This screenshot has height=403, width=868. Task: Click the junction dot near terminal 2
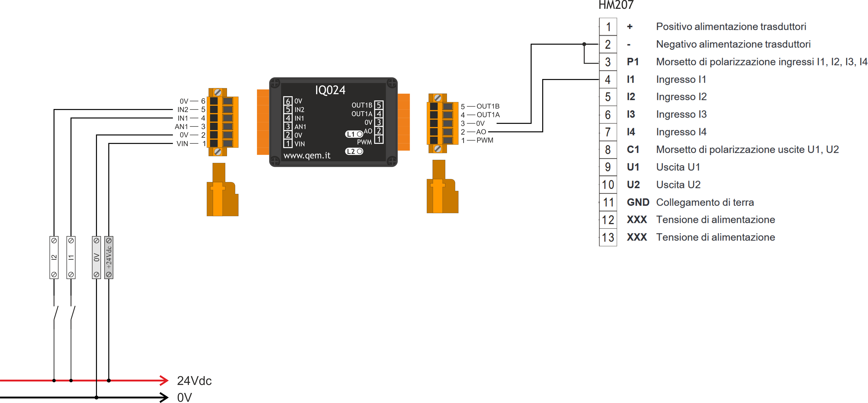coord(584,44)
